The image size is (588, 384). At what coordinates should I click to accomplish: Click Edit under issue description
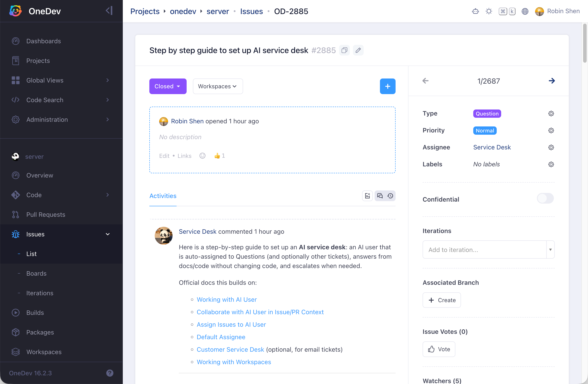pos(164,156)
